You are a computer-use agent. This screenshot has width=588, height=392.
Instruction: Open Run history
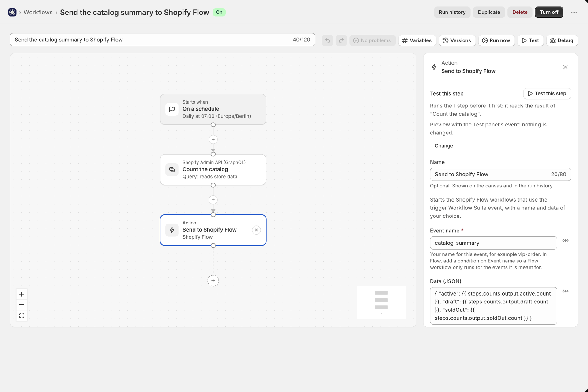pos(452,12)
